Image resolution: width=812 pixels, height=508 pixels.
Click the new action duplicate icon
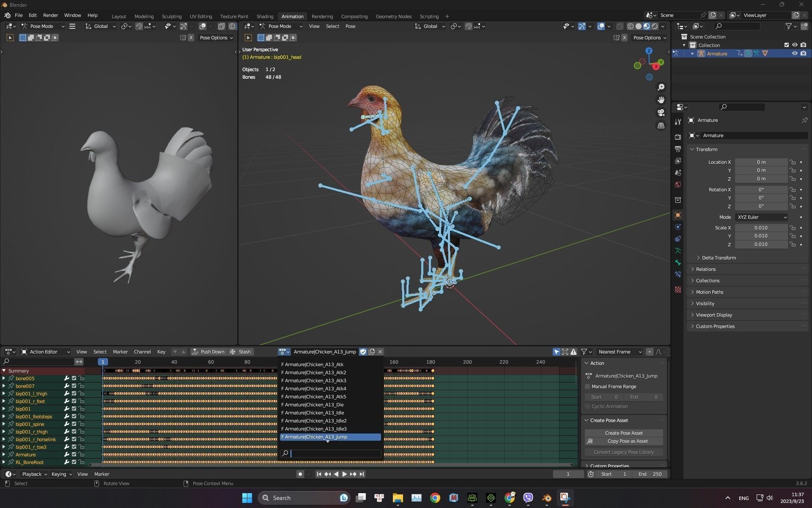(x=372, y=352)
